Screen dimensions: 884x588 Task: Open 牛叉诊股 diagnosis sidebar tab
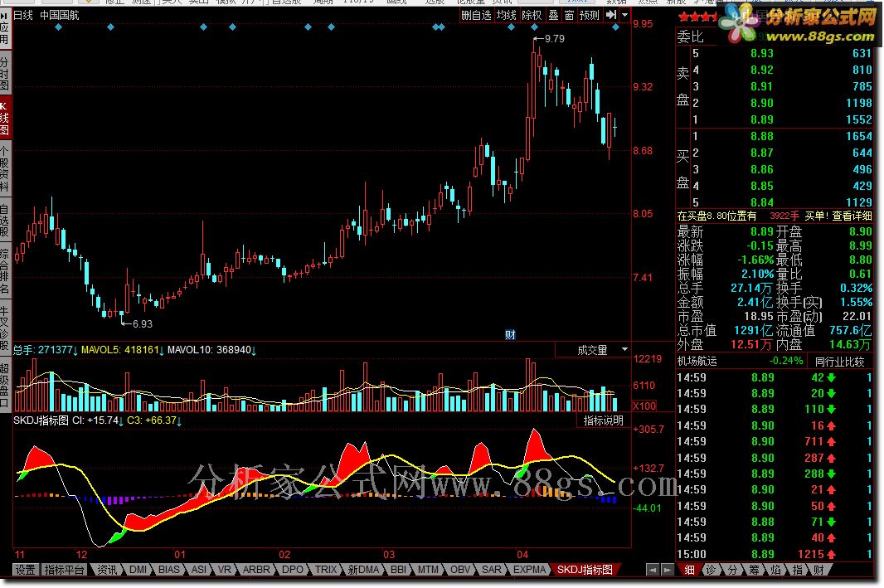(x=4, y=328)
